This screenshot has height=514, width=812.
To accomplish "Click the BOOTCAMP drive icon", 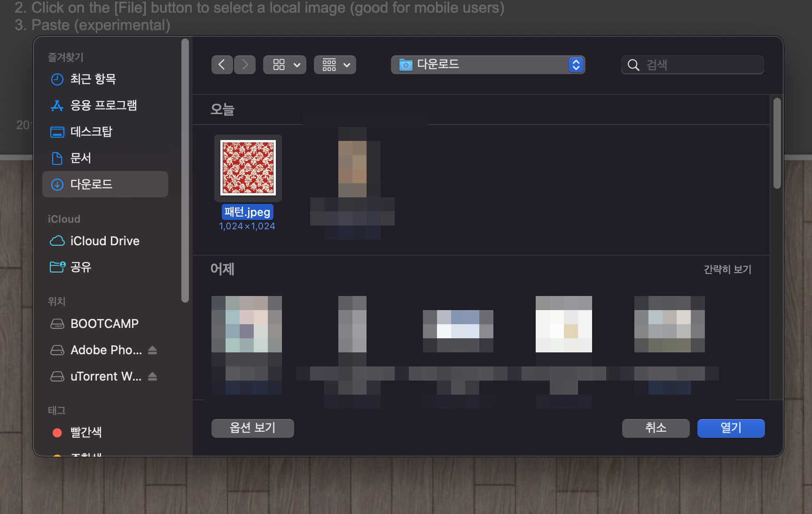I will [57, 324].
